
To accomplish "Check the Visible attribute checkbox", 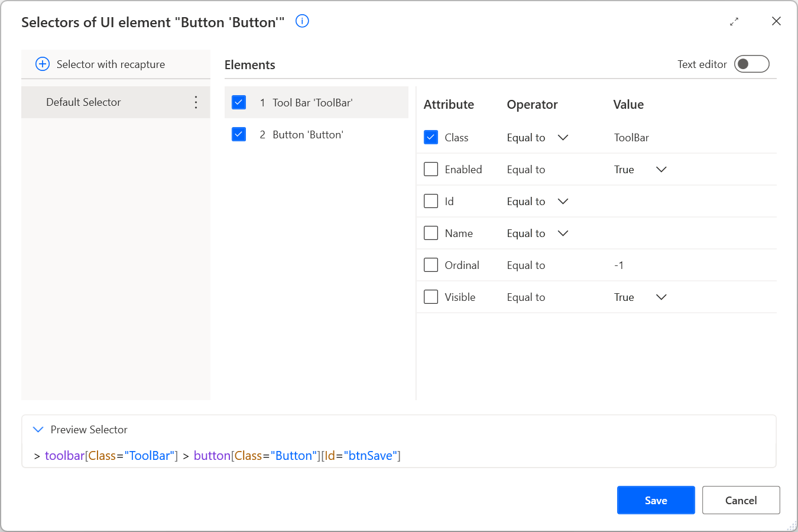I will pos(431,297).
